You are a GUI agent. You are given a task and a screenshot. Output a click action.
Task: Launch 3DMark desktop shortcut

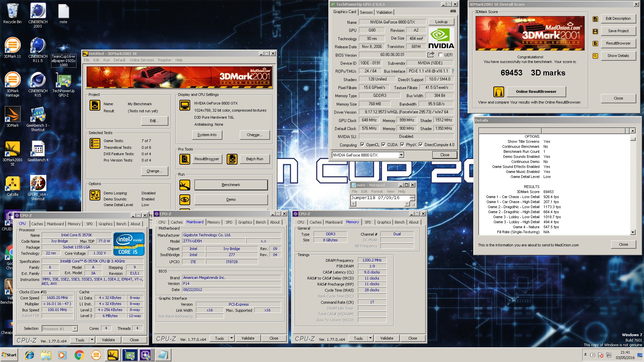(12, 117)
